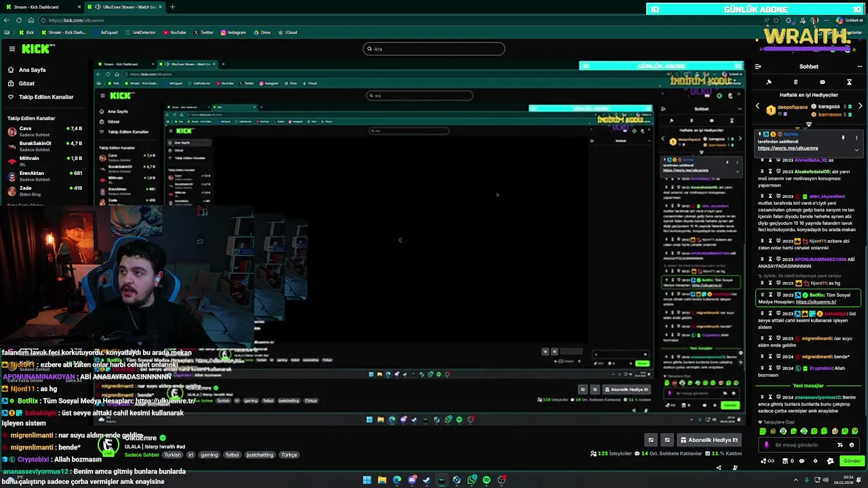Open pinned message options menu
Image resolution: width=868 pixels, height=488 pixels.
coord(856,138)
